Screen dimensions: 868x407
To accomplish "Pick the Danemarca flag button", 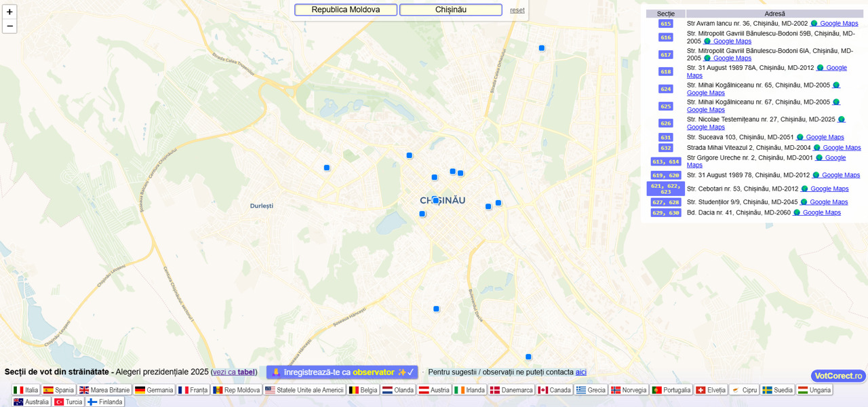I will tap(512, 390).
